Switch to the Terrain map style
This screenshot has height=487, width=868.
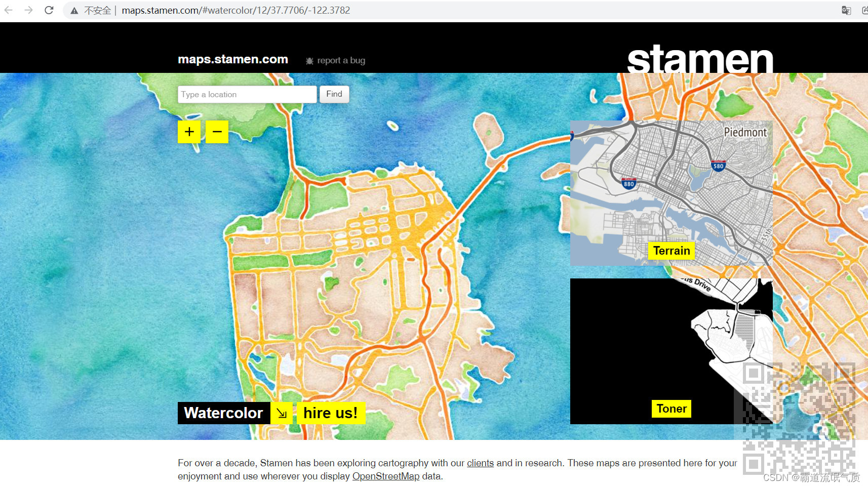coord(671,251)
